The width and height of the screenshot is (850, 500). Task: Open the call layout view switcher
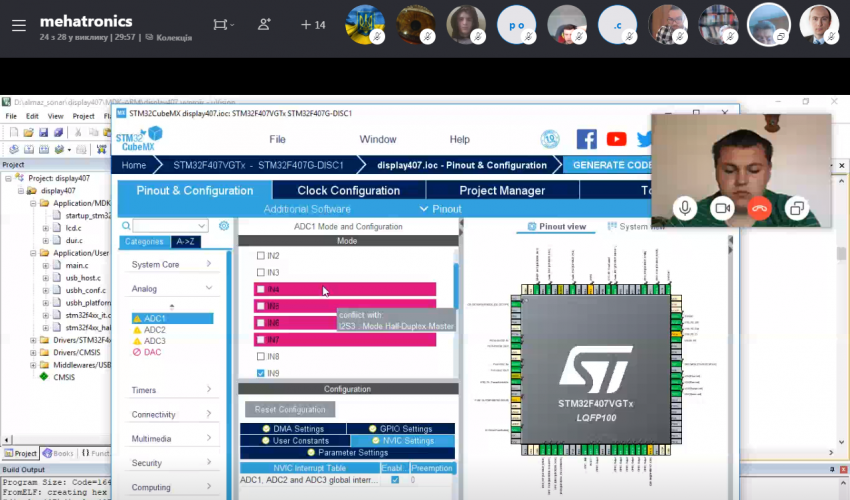click(x=223, y=24)
